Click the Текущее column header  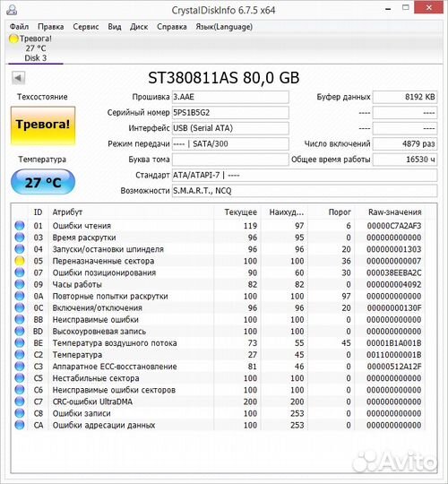(240, 212)
